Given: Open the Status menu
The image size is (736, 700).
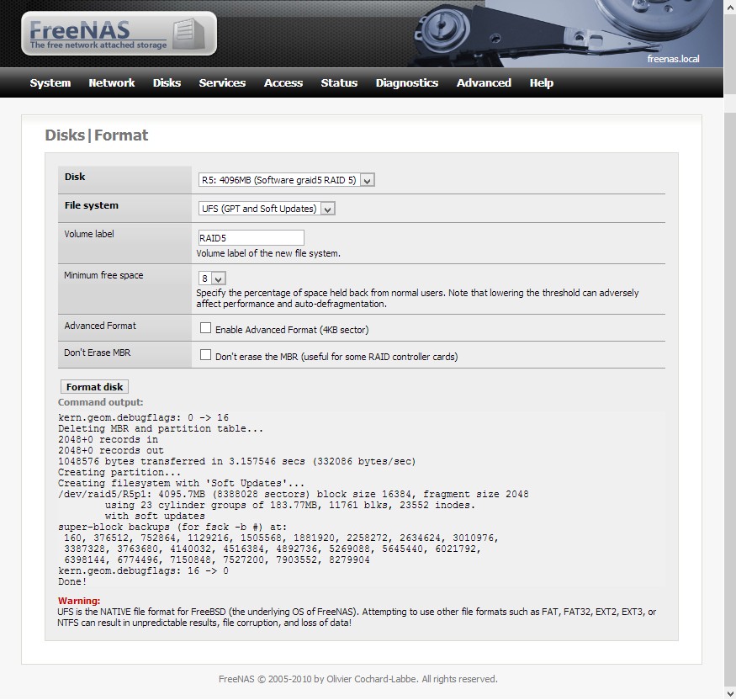Looking at the screenshot, I should coord(339,82).
